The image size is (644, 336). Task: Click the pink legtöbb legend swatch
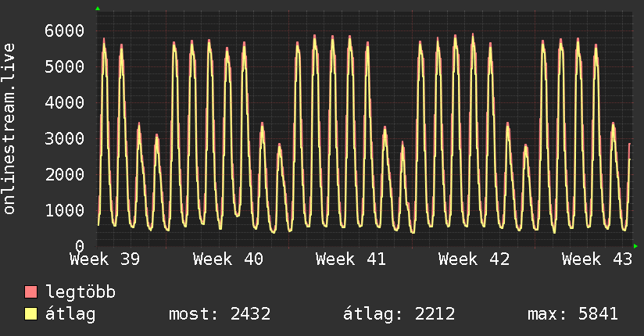click(30, 292)
